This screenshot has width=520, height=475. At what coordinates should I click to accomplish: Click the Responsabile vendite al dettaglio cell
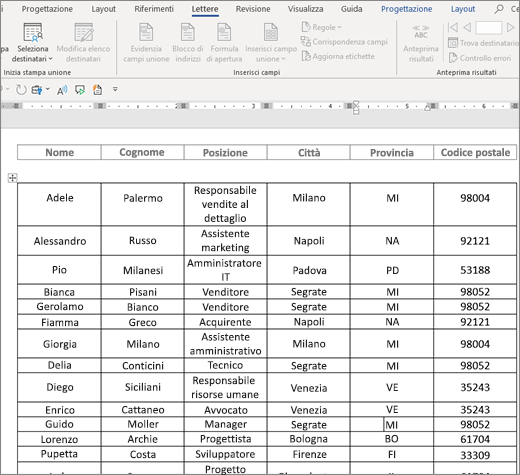[225, 204]
